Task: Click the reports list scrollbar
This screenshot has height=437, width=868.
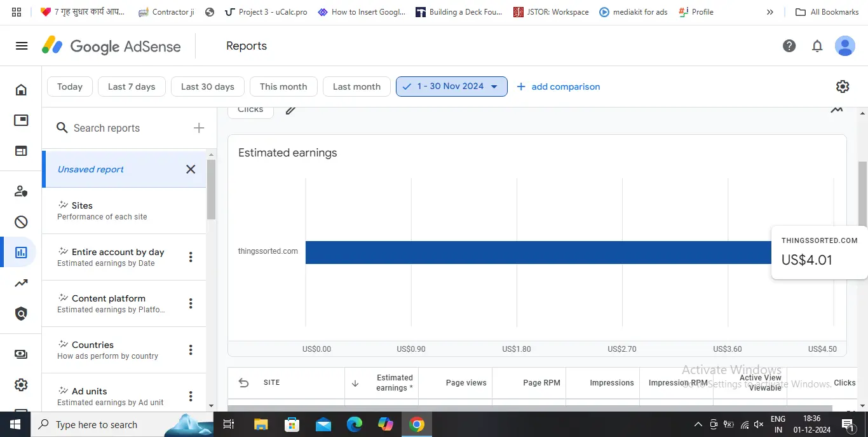Action: [x=212, y=190]
